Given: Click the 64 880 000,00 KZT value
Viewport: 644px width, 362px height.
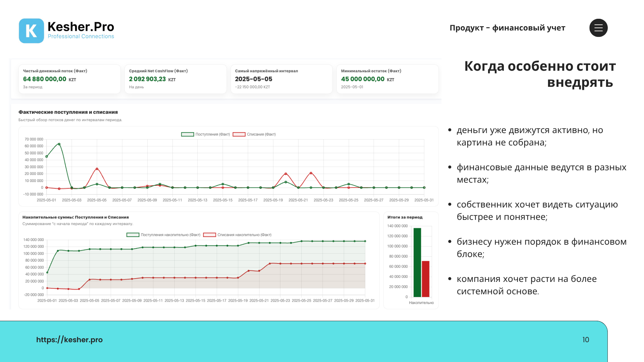Looking at the screenshot, I should [50, 79].
